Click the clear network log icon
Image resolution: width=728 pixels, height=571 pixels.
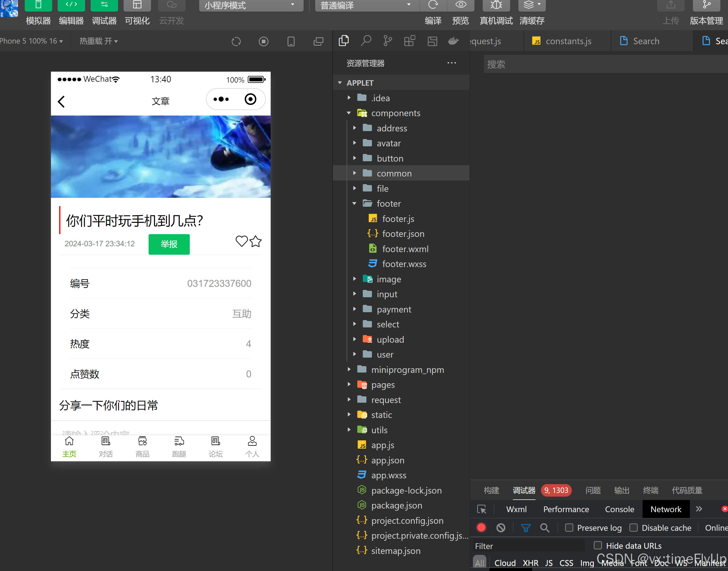(x=500, y=527)
